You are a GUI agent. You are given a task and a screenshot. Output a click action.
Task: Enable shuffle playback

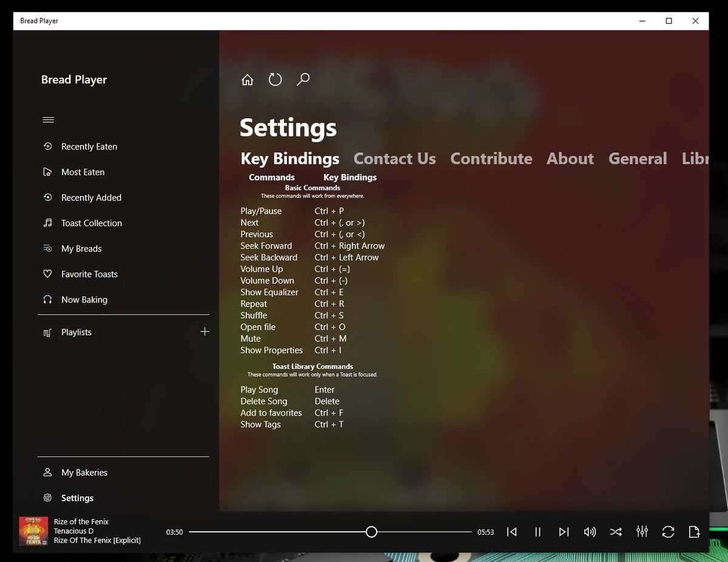(x=616, y=532)
